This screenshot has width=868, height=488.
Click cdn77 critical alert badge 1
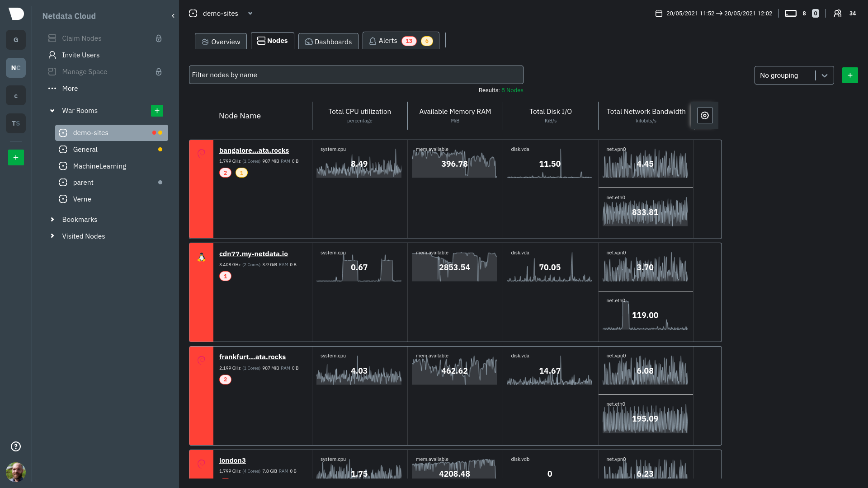[226, 276]
